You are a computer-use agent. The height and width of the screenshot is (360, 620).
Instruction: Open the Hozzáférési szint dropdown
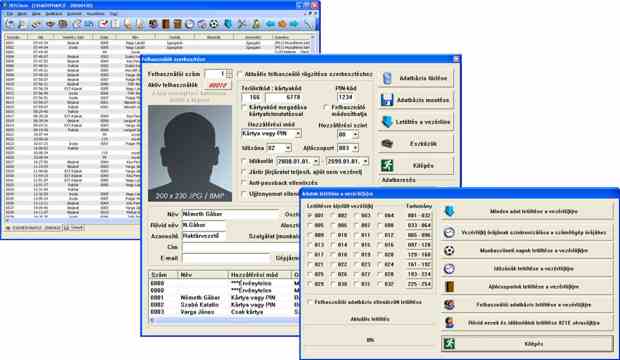pos(355,135)
